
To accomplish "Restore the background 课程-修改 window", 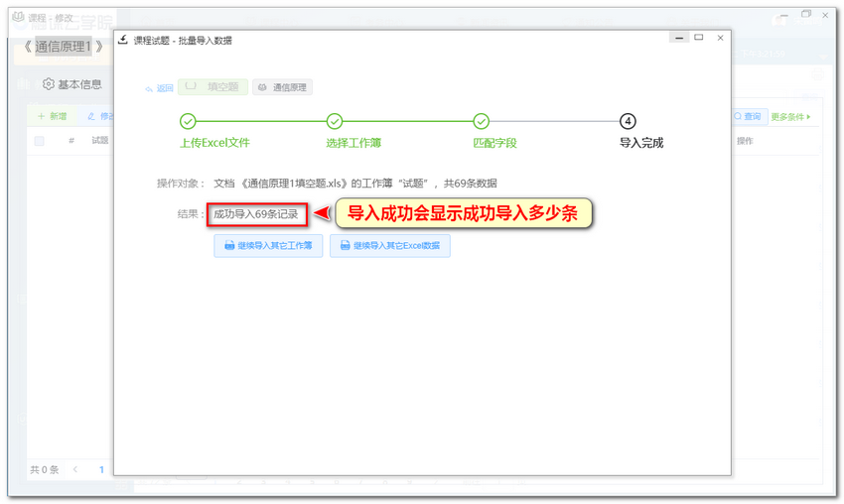I will click(806, 15).
